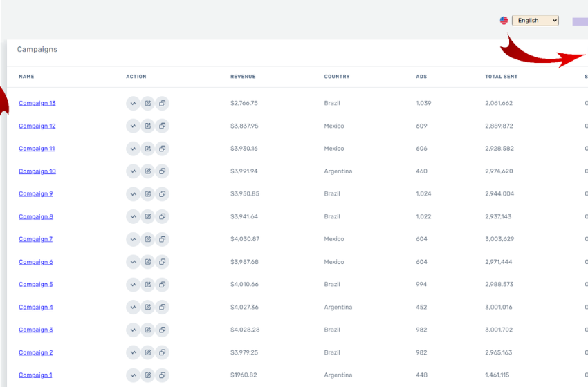Duplicate Compaign 3 with copy icon
The height and width of the screenshot is (387, 588).
point(162,330)
